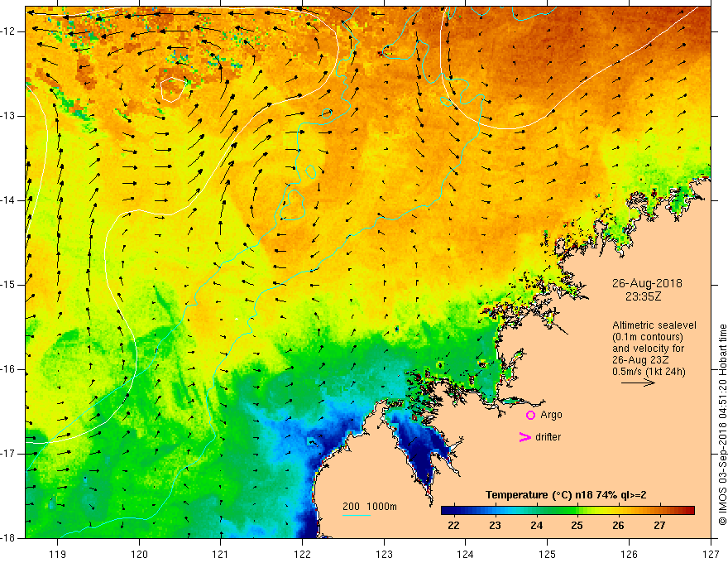Click the longitude axis label 120
Viewport: 728px width, 563px height.
[139, 554]
